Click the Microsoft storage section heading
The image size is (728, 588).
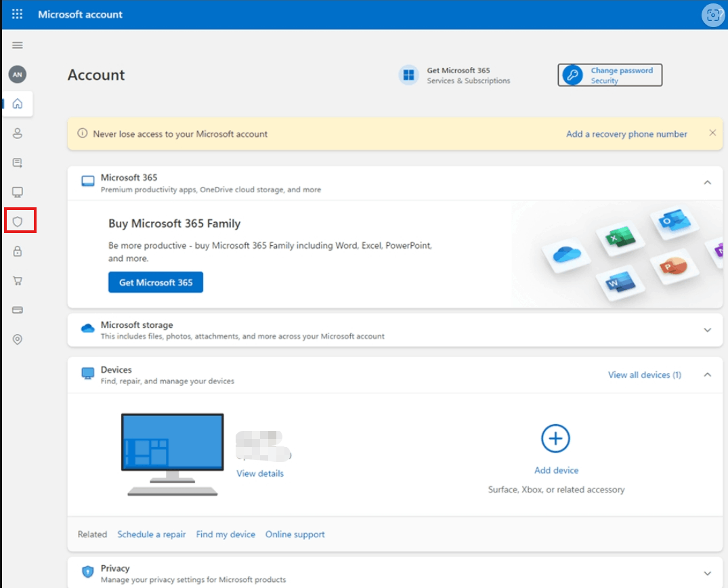coord(137,324)
